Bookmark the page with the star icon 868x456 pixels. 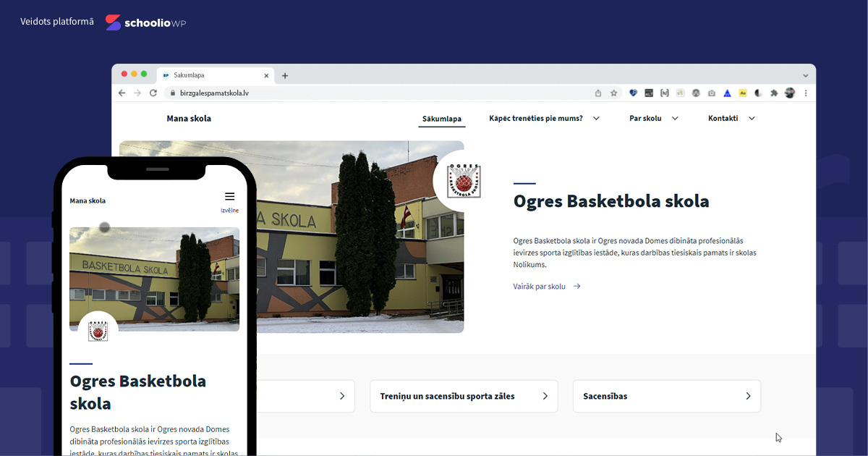point(614,93)
